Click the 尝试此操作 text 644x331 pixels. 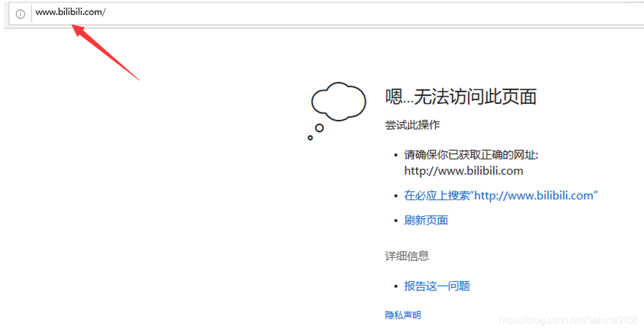coord(412,125)
